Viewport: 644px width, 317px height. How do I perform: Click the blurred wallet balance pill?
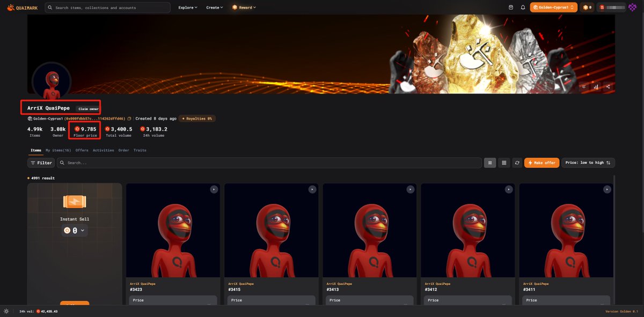click(x=611, y=8)
